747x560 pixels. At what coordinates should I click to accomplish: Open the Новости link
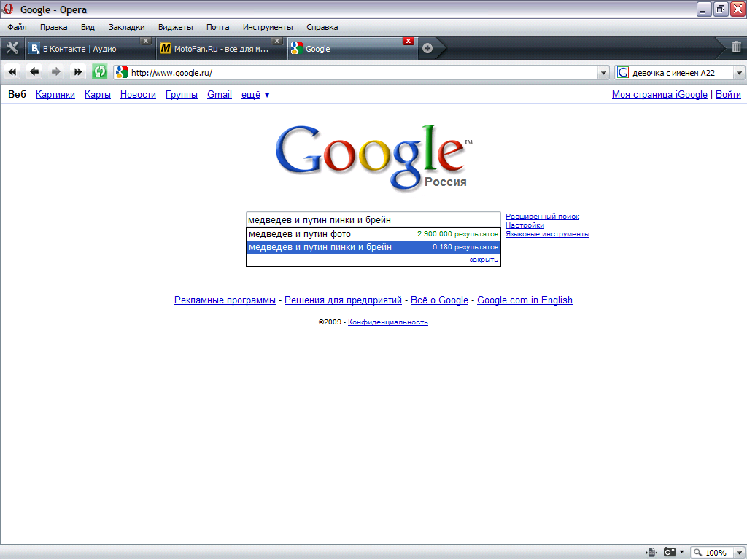138,94
